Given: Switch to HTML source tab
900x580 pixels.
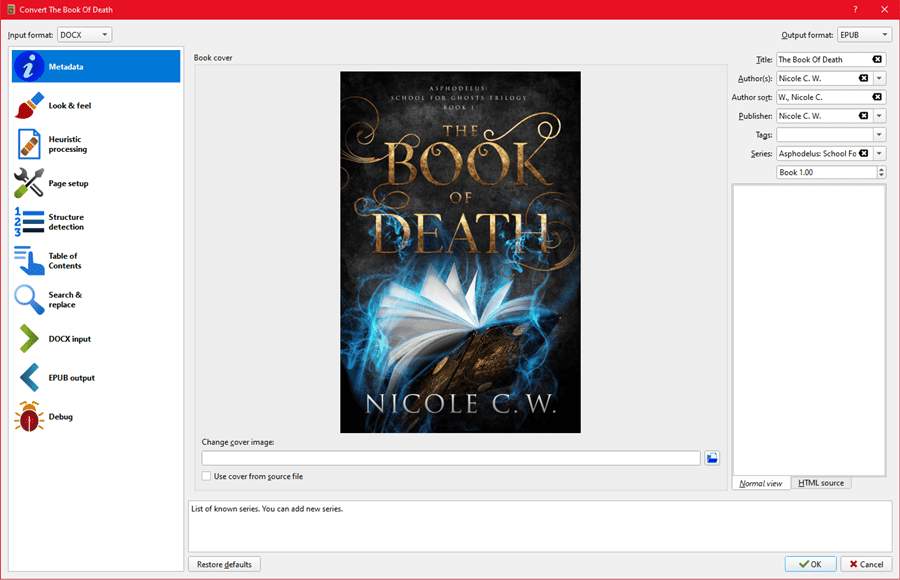Looking at the screenshot, I should [821, 483].
